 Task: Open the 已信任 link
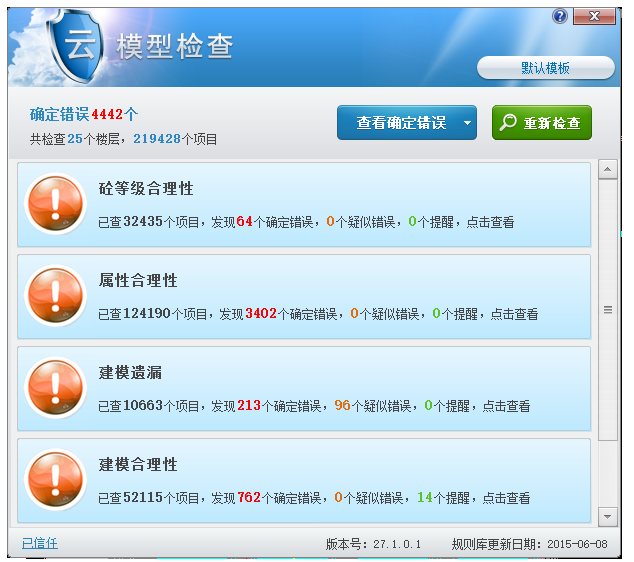[x=40, y=543]
